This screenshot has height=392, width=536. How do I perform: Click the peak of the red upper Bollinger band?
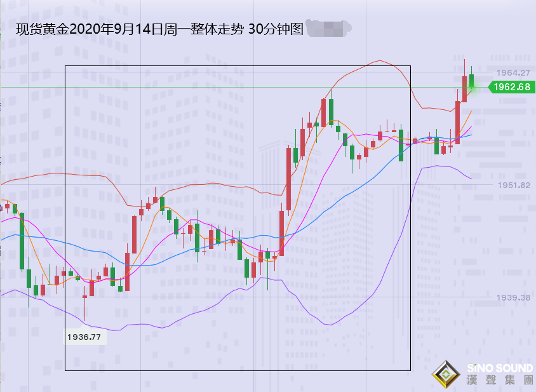pos(380,61)
